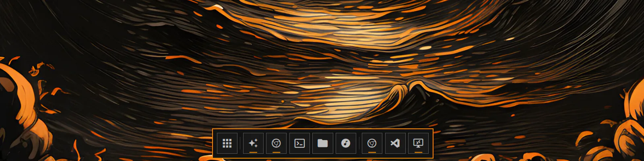
Task: Open Chrome next to VS Code
Action: coord(372,143)
